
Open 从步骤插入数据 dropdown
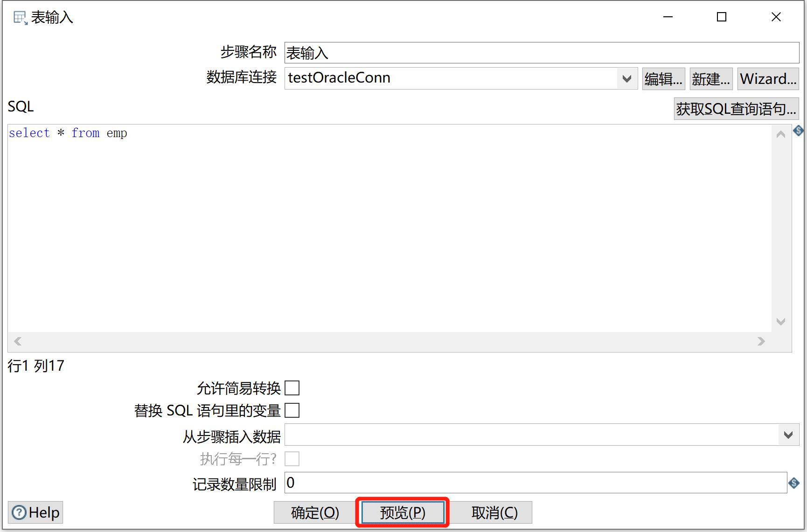click(x=788, y=435)
